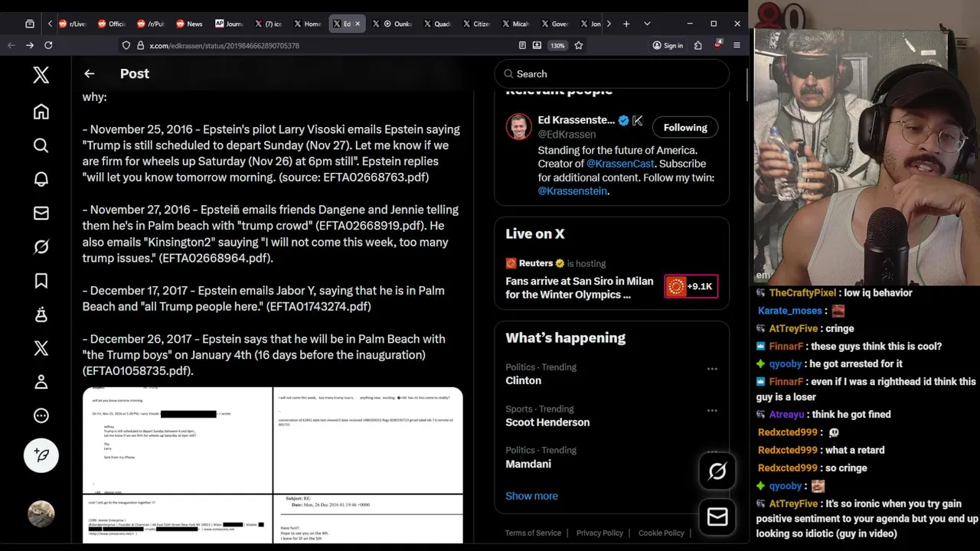
Task: Join the Reuters live +9.1K listeners button
Action: pos(691,286)
